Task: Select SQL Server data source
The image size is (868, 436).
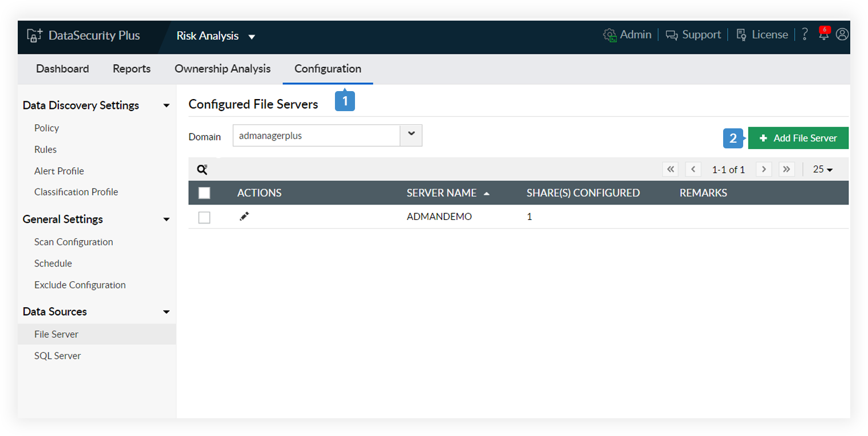Action: click(x=57, y=356)
